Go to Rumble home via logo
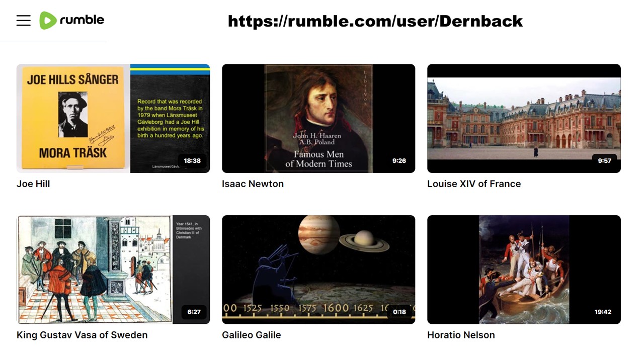Image resolution: width=644 pixels, height=362 pixels. click(x=72, y=20)
